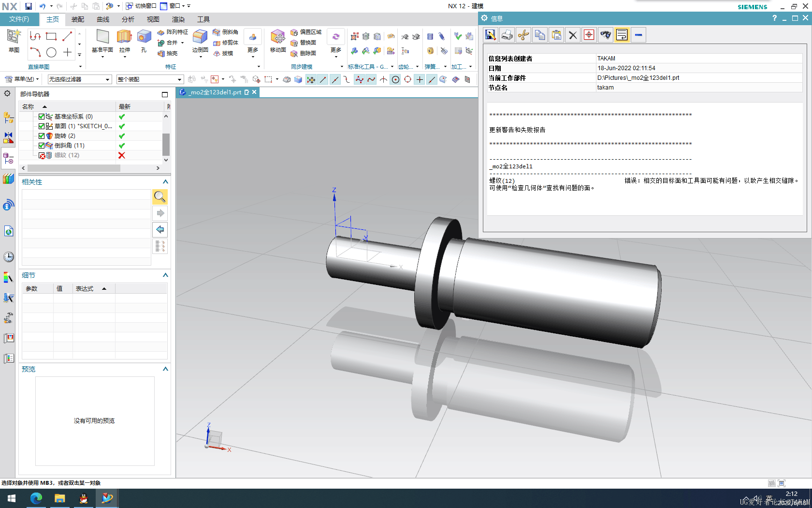This screenshot has width=812, height=508.
Task: Click the part navigator horizontal scrollbar
Action: point(74,168)
